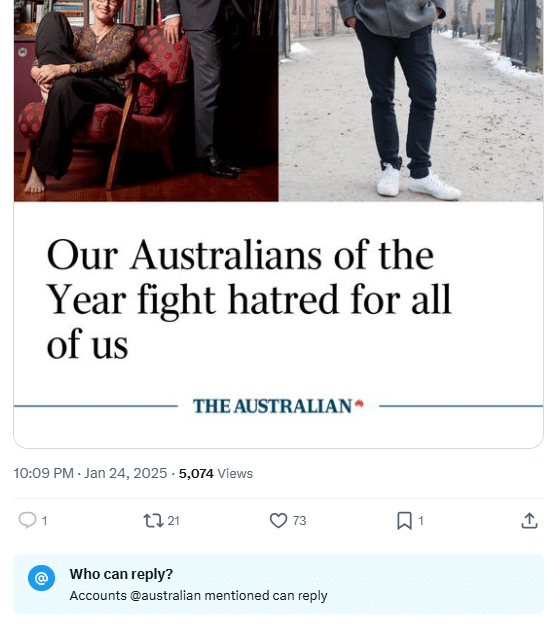This screenshot has width=546, height=627.
Task: Repost the tweet using the arrows icon
Action: 153,521
